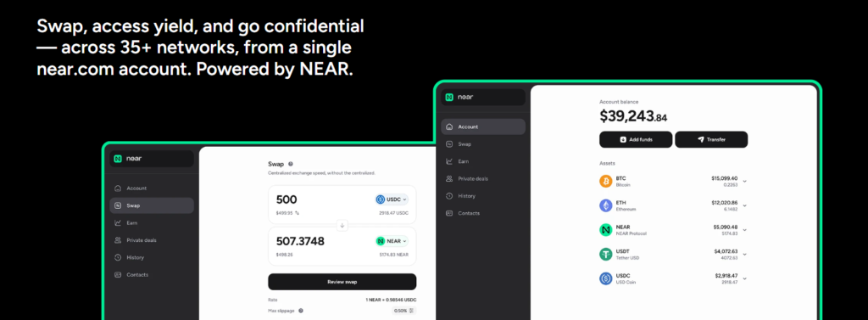
Task: Click the 500 amount input field
Action: coord(287,199)
